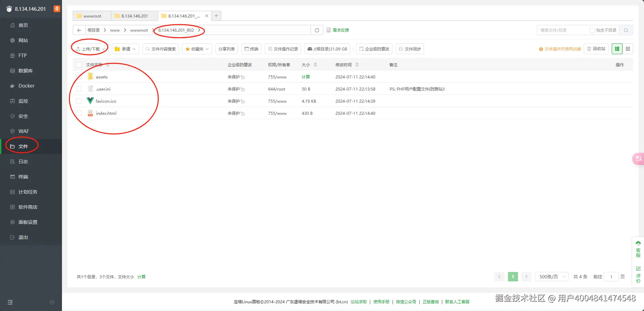
Task: Navigate to 根目录 in breadcrumb path
Action: pyautogui.click(x=94, y=30)
